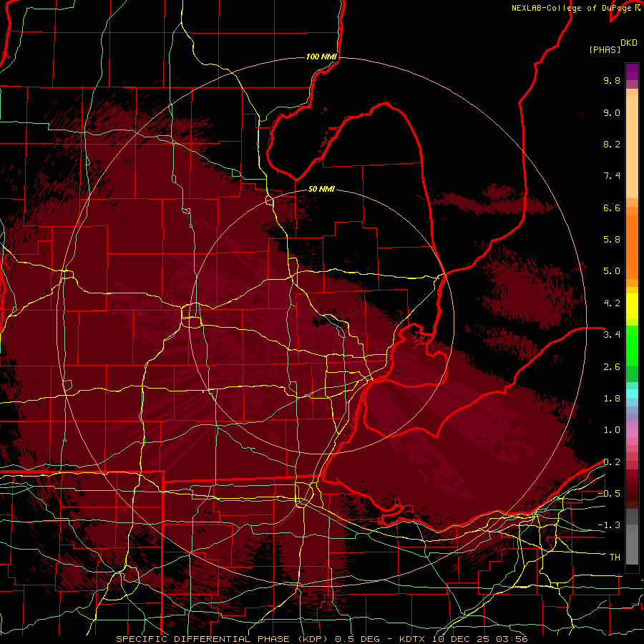Click the 1.0 value on the legend
The width and height of the screenshot is (644, 644).
pos(612,430)
